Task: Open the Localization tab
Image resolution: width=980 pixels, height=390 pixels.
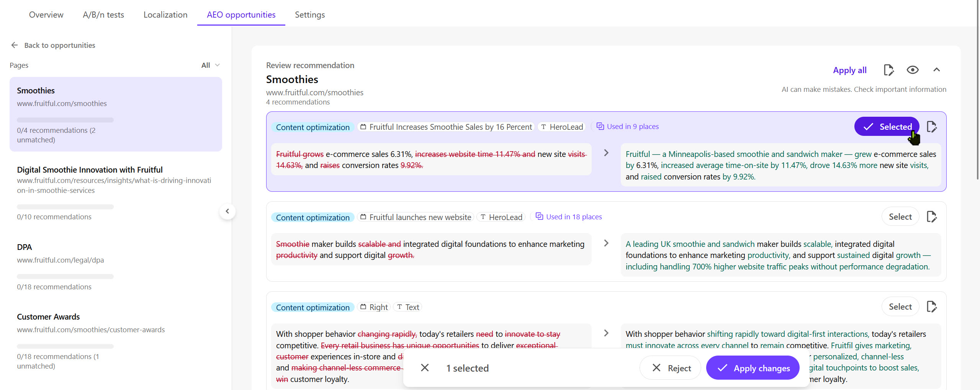Action: pyautogui.click(x=165, y=15)
